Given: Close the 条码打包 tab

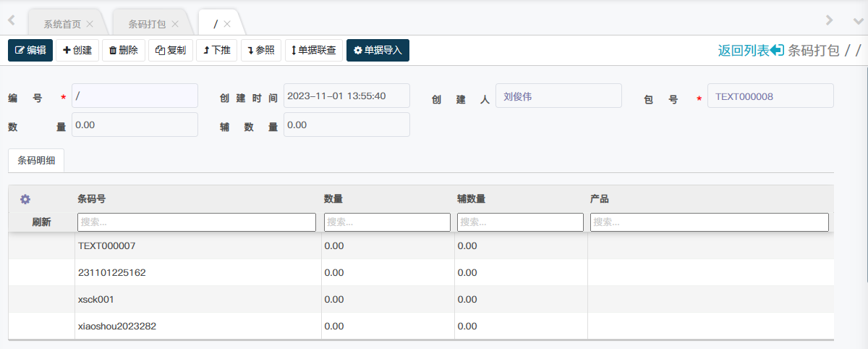Looking at the screenshot, I should point(175,24).
